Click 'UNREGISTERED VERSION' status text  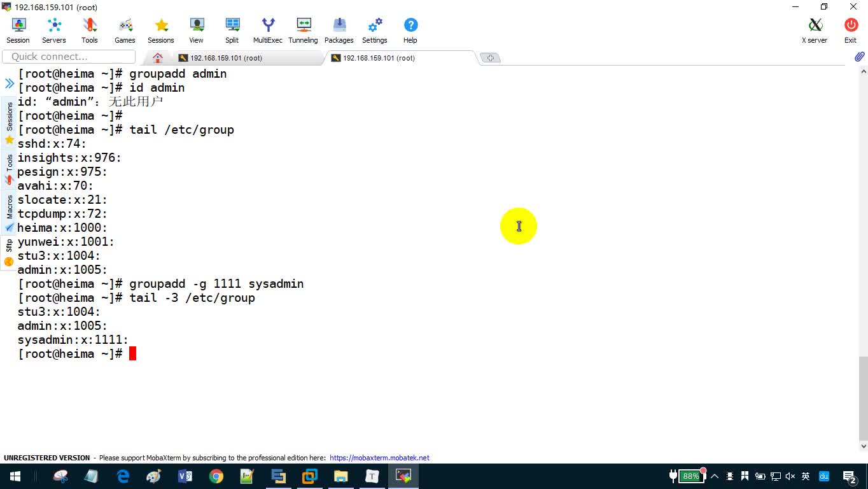pos(47,458)
